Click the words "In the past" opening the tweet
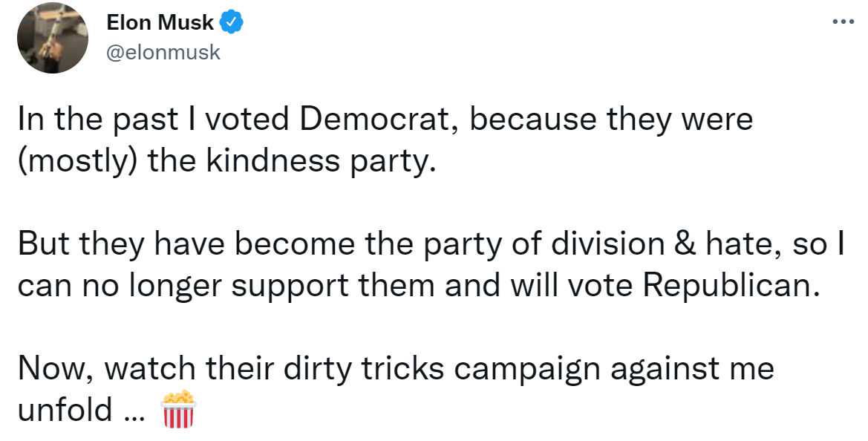868x441 pixels. (98, 120)
